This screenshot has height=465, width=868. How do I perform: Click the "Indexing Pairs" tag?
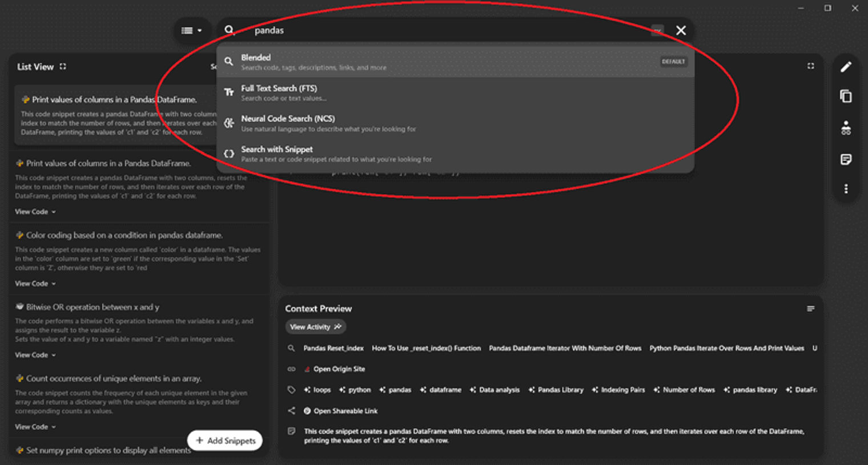[x=618, y=390]
